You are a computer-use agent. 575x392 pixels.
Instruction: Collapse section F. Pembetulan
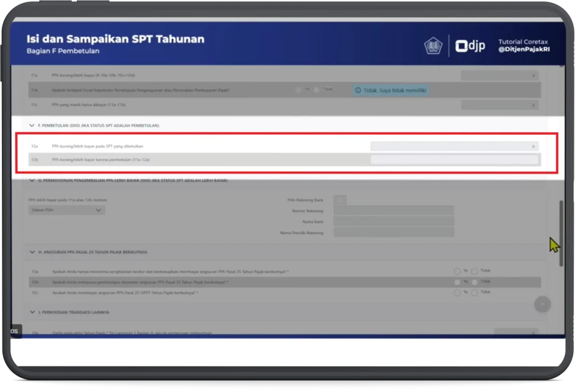click(32, 125)
